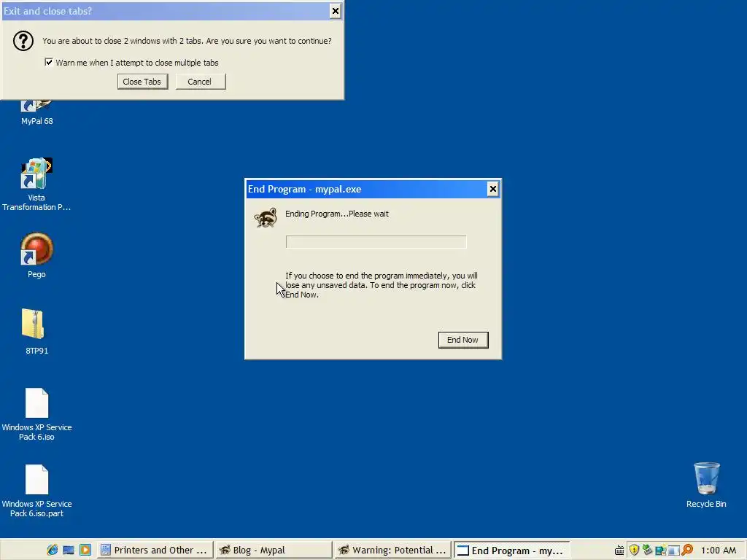Switch to Warning: Potential taskbar window

pos(392,550)
